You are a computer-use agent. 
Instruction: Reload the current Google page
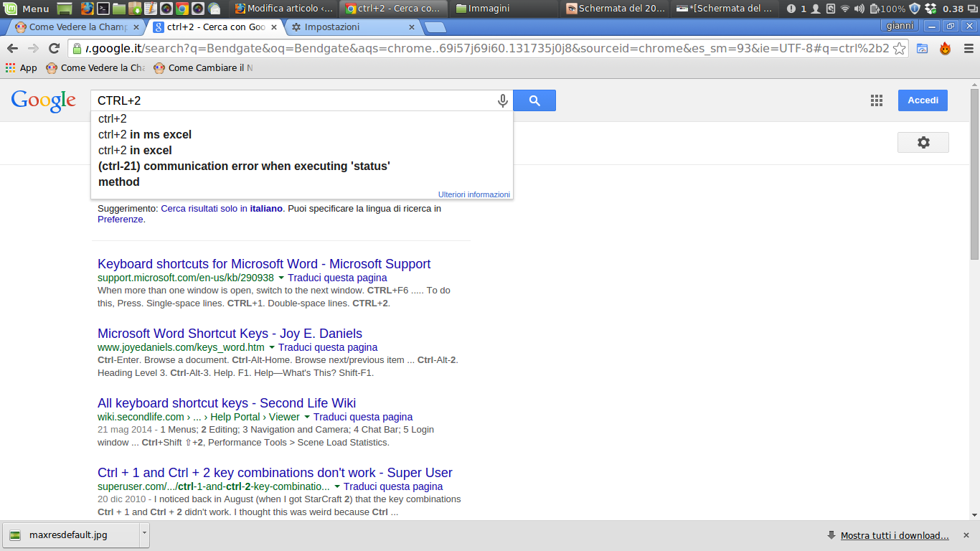[54, 48]
